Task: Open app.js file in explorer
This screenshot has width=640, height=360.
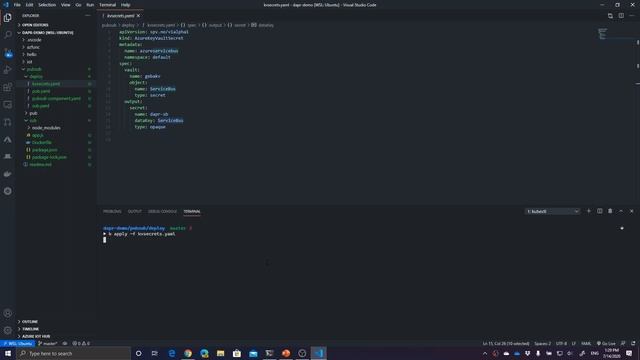Action: click(x=38, y=135)
